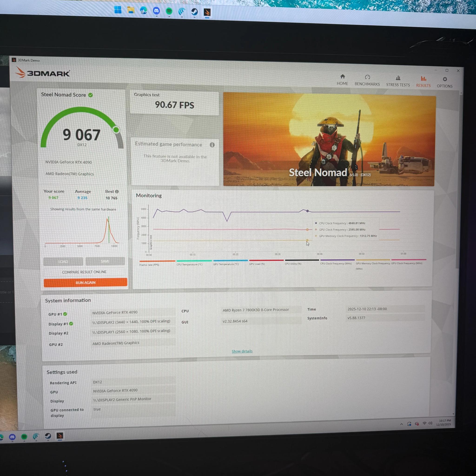
Task: Open the Home page in 3DMark
Action: pyautogui.click(x=342, y=80)
